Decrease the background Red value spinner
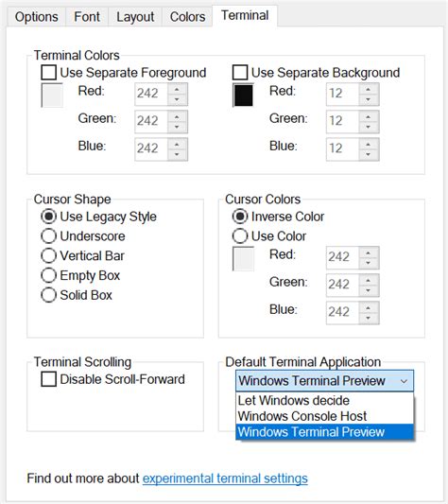Screen dimensions: 448x504 369,99
